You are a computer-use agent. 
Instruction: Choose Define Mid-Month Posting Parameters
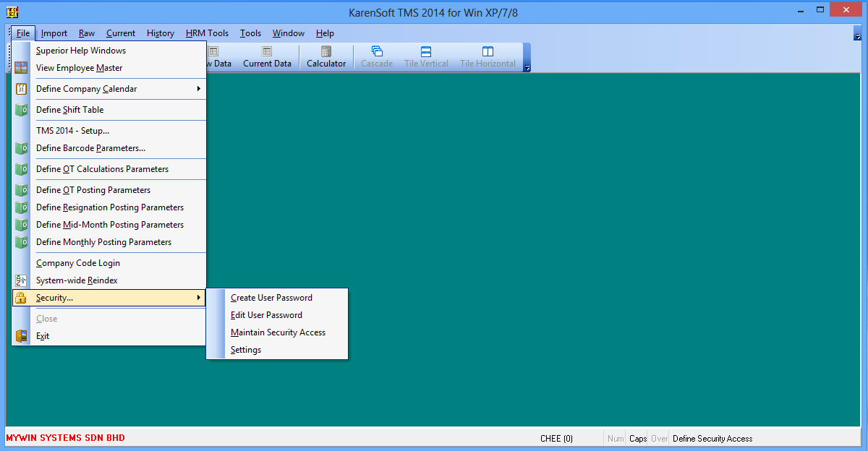(109, 225)
